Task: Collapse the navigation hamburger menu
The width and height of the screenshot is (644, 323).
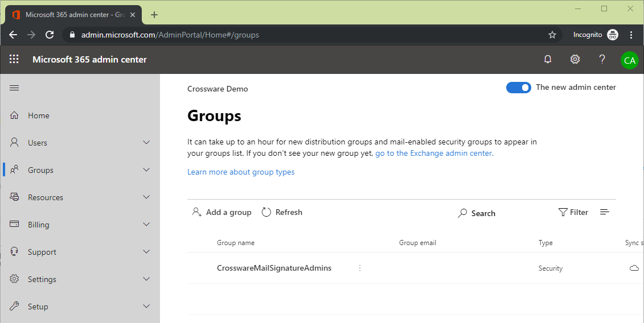Action: point(14,88)
